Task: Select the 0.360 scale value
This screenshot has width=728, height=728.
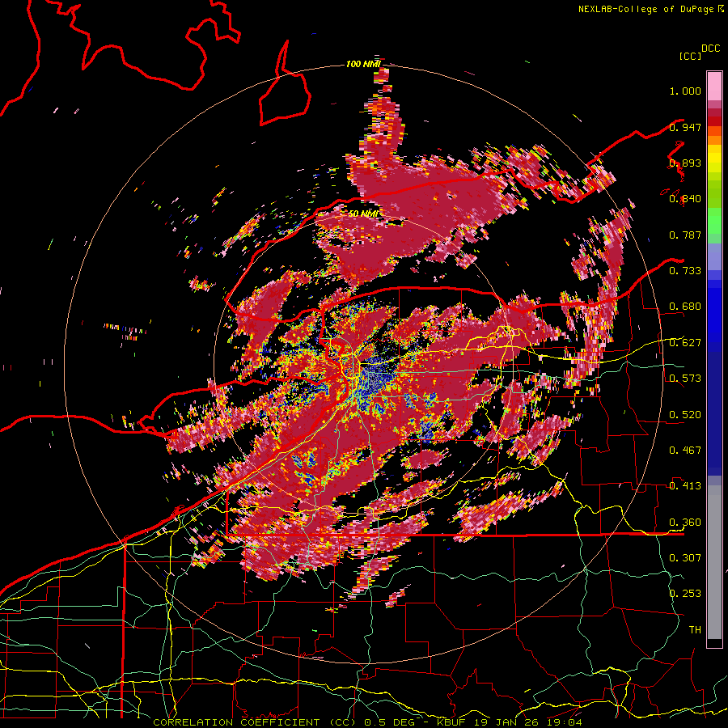Action: click(685, 522)
